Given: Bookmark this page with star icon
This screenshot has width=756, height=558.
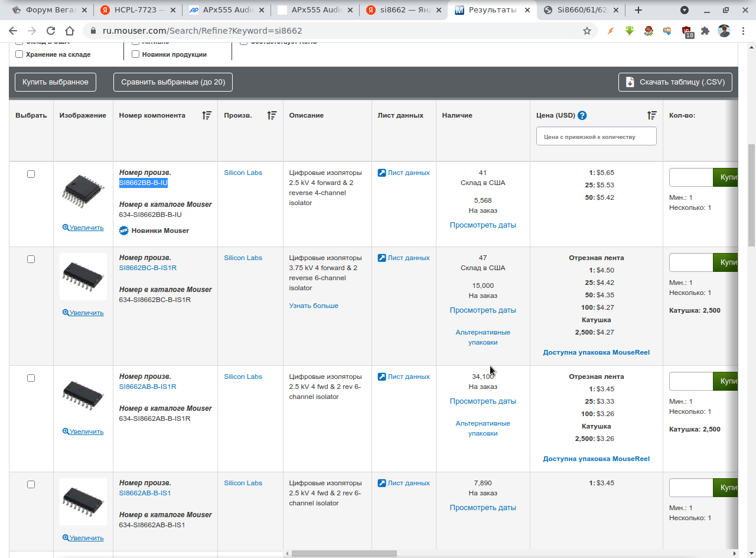Looking at the screenshot, I should tap(587, 31).
